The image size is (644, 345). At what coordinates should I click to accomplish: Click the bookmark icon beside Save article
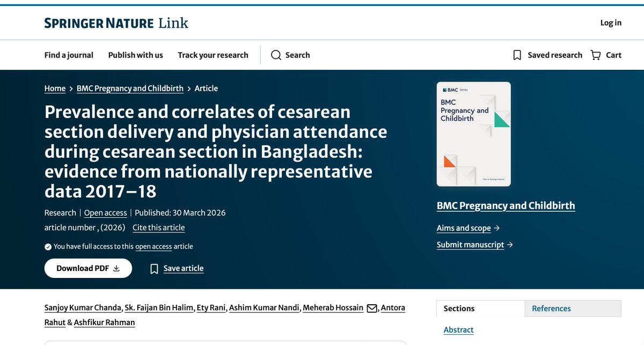154,269
